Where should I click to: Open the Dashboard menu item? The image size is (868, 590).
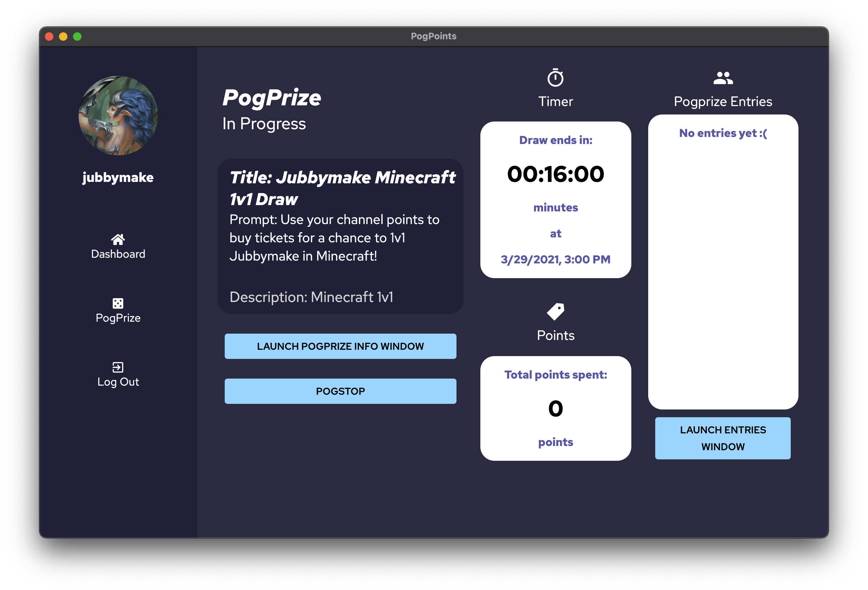click(118, 254)
